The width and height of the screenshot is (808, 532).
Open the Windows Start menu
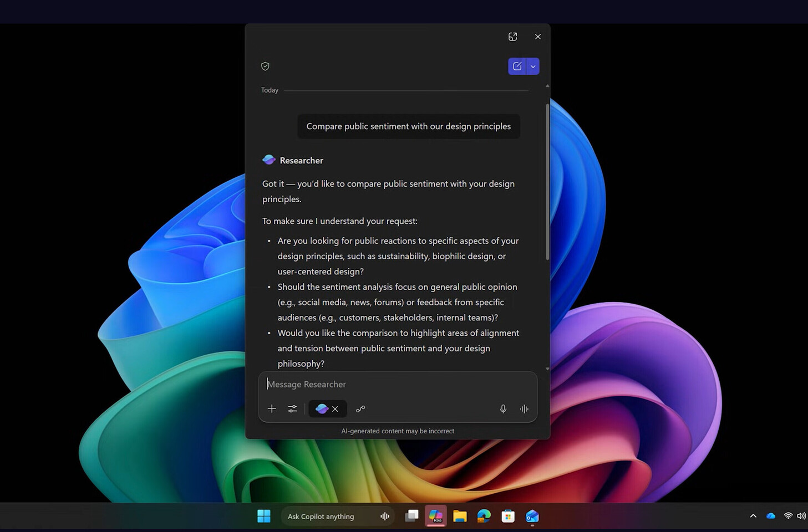264,516
